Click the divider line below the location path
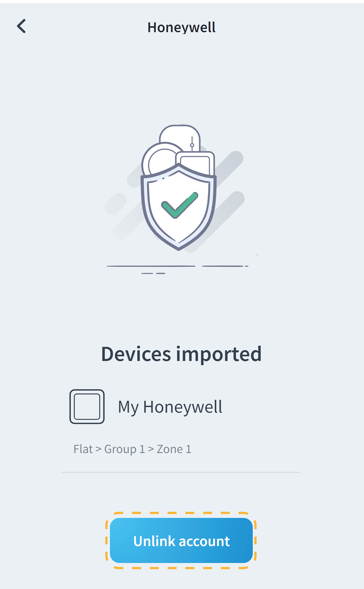Screen dimensions: 364x589 click(x=181, y=472)
